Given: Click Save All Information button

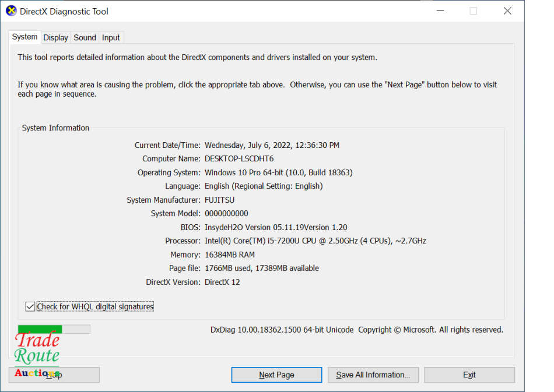Looking at the screenshot, I should (373, 375).
